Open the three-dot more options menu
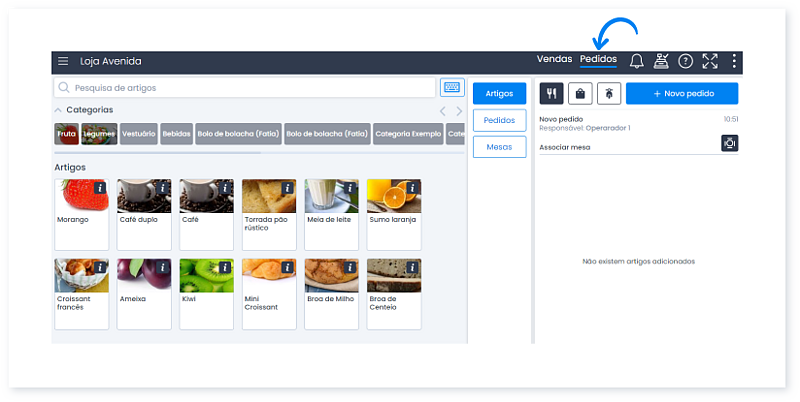Viewport: 800px width, 402px height. [x=734, y=61]
